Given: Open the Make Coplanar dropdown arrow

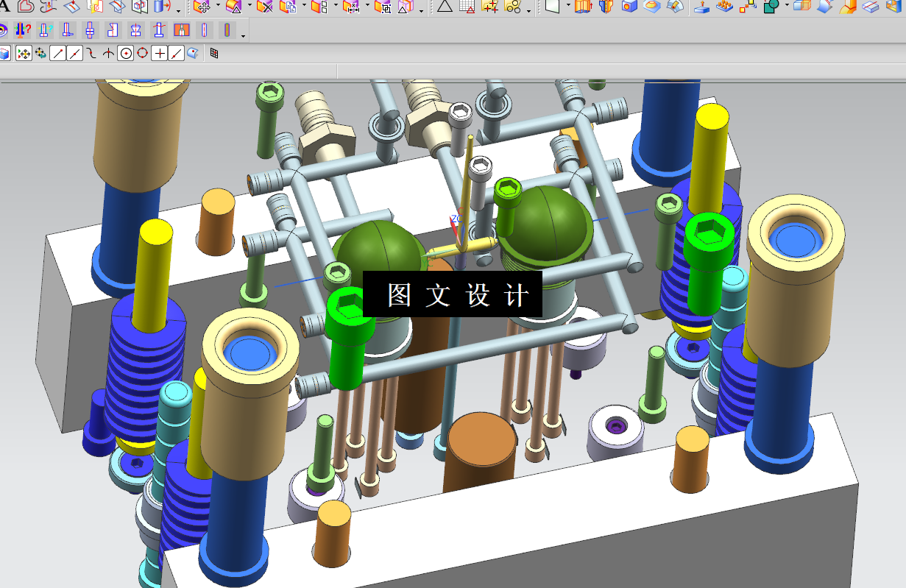Looking at the screenshot, I should [x=336, y=5].
